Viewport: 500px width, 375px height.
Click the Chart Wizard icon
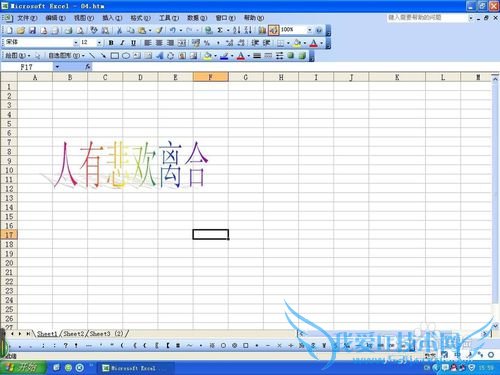[262, 30]
